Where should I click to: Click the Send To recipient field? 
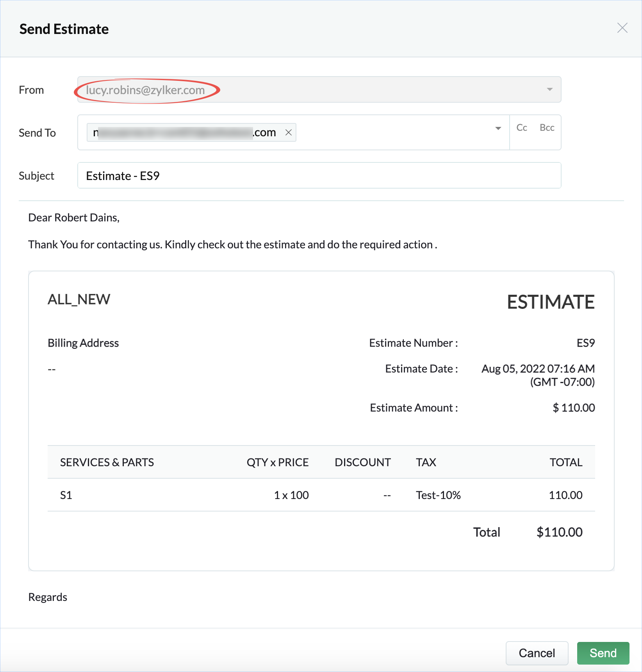(391, 132)
